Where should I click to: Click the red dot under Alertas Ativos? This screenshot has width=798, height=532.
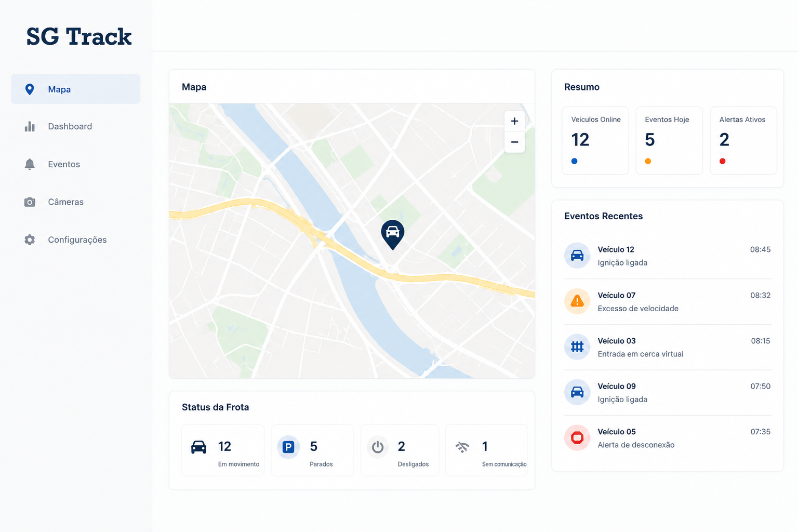click(722, 161)
